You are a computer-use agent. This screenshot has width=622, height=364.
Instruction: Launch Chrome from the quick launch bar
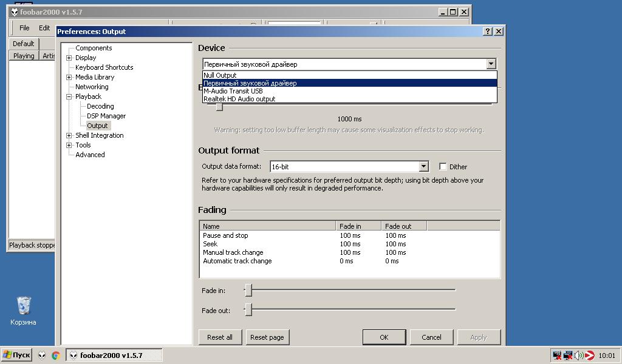[x=55, y=356]
